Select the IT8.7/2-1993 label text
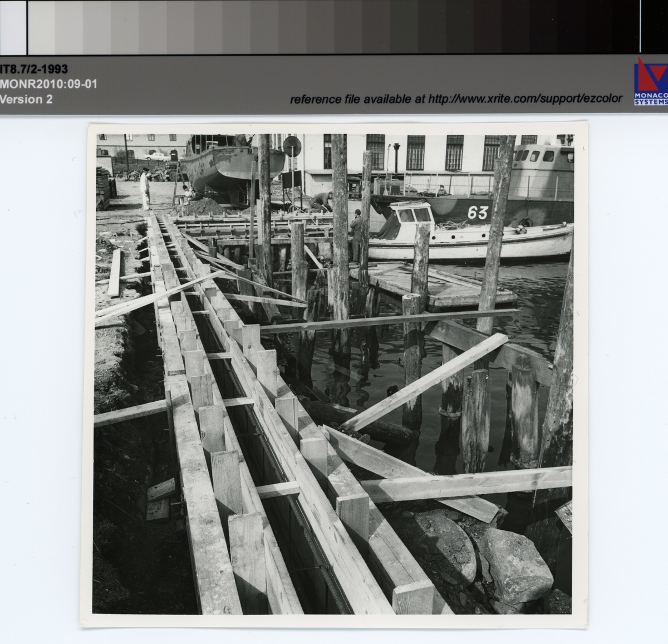Image resolution: width=668 pixels, height=644 pixels. coord(34,69)
